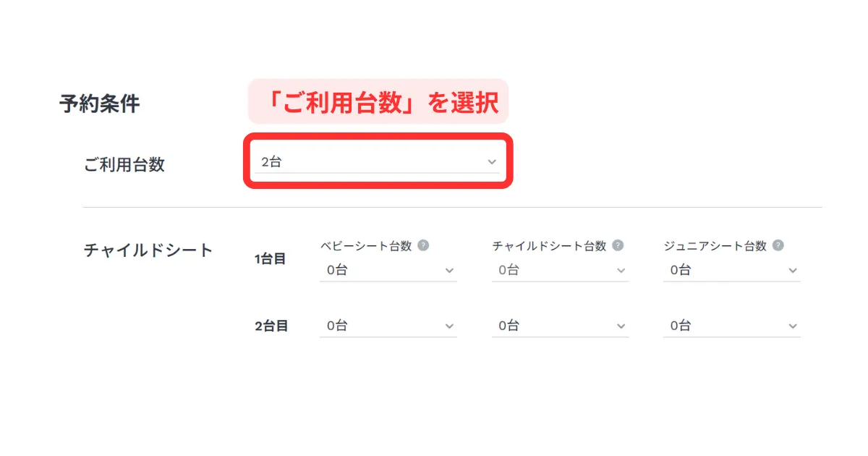This screenshot has width=868, height=456.
Task: Click the ご利用台数 field label
Action: [x=124, y=164]
